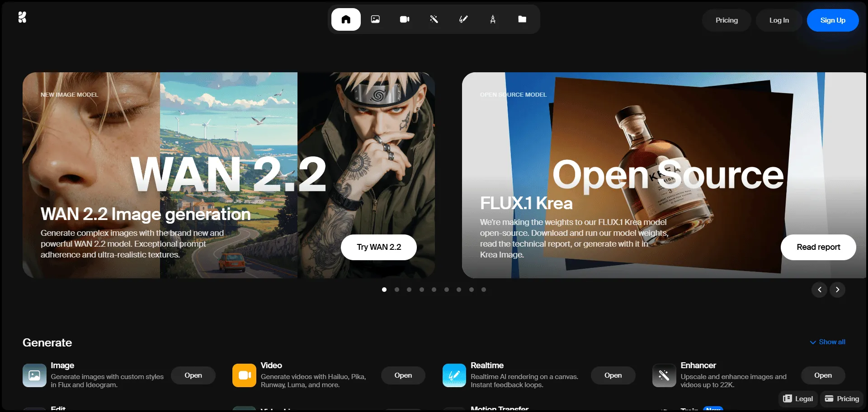Click the compass-shaped icon in the top navigation
868x412 pixels.
(x=493, y=19)
